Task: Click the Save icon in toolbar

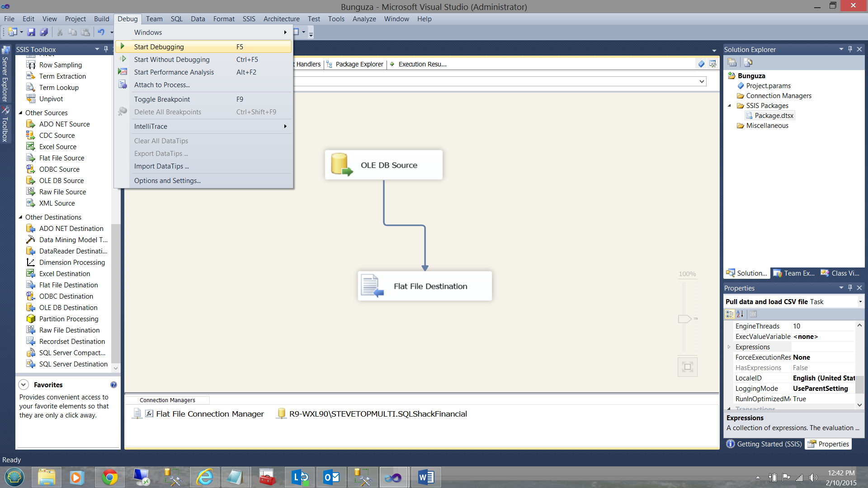Action: click(31, 32)
